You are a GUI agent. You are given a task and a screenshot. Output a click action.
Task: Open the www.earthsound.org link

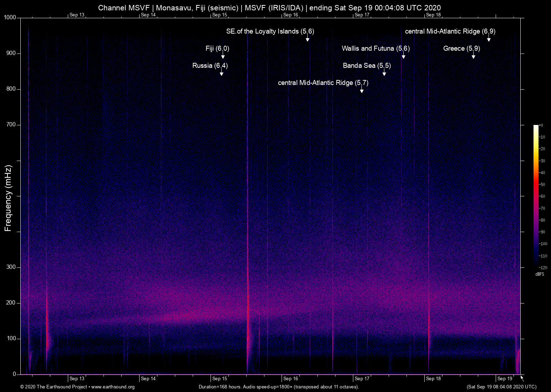(113, 387)
